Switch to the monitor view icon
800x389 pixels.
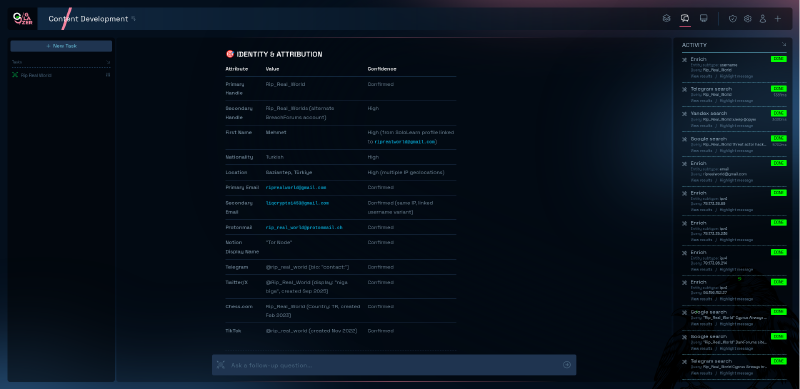pos(704,18)
